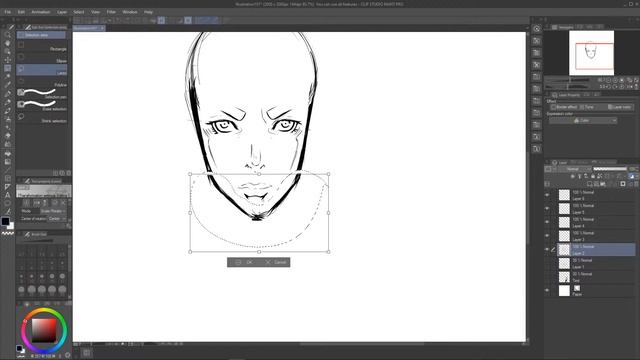640x360 pixels.
Task: Select the Balloon tool
Action: [x=8, y=203]
